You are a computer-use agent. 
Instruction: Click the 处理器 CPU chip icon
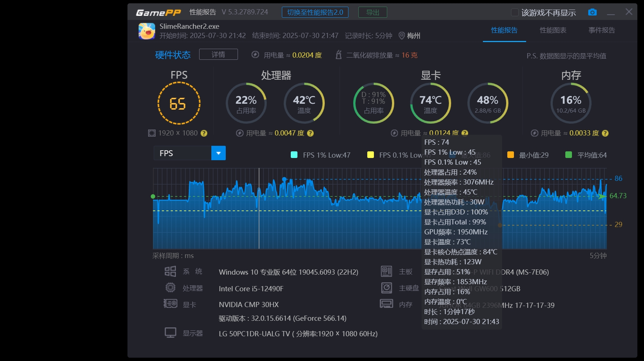pyautogui.click(x=170, y=288)
